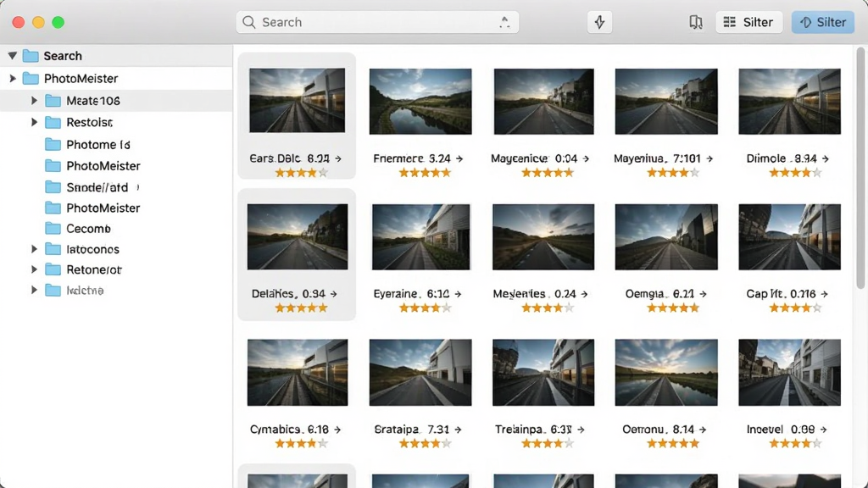This screenshot has height=488, width=868.
Task: Expand the latoconos folder
Action: (34, 250)
